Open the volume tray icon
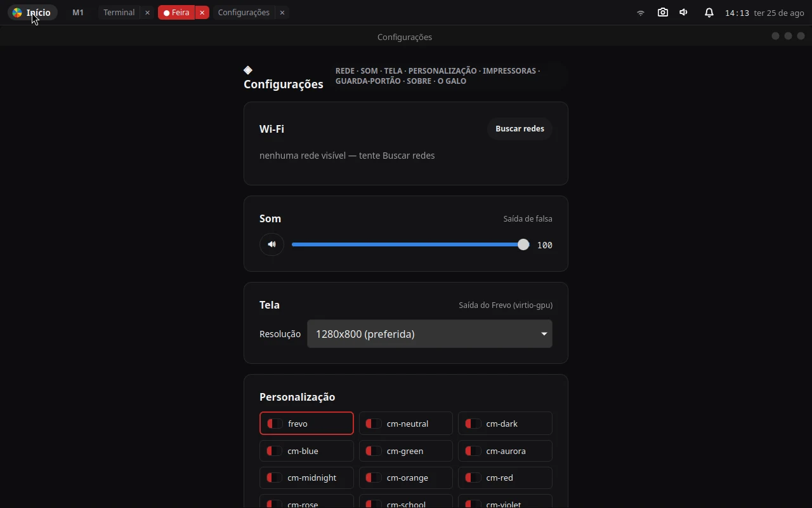This screenshot has width=812, height=508. (x=684, y=13)
